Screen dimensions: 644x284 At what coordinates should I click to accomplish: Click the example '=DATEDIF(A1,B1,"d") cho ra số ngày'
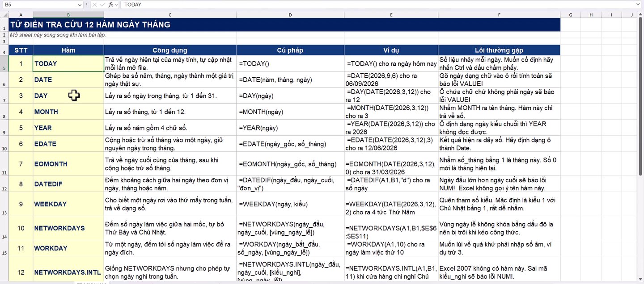391,184
